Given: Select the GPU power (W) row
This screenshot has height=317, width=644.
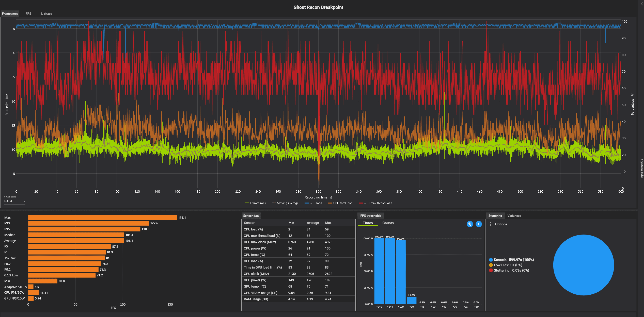Looking at the screenshot, I should tap(298, 280).
